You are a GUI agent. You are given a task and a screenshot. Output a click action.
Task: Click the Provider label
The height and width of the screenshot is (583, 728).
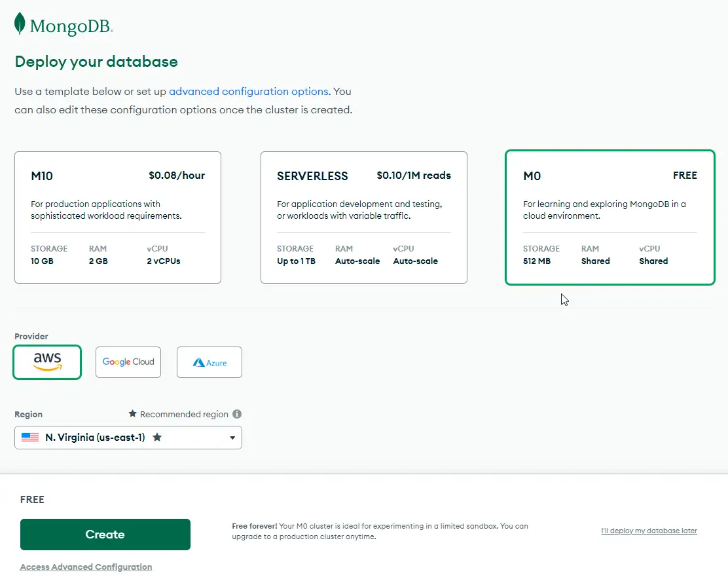pos(31,336)
